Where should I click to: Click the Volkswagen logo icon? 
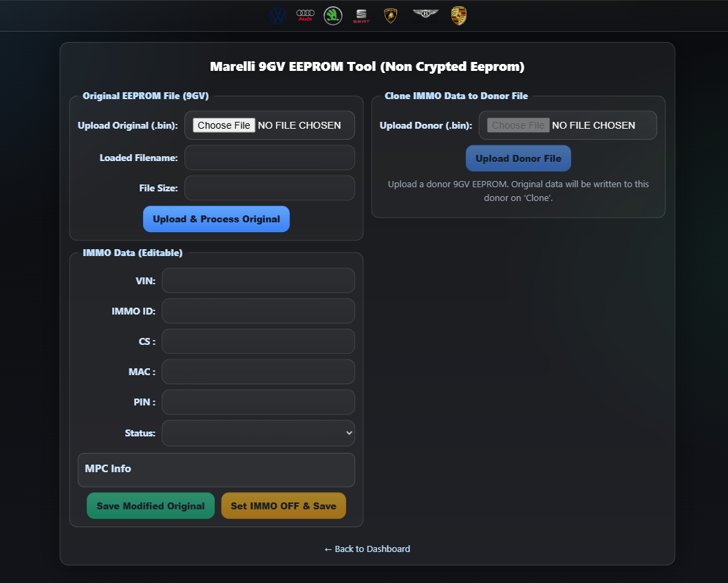(278, 16)
